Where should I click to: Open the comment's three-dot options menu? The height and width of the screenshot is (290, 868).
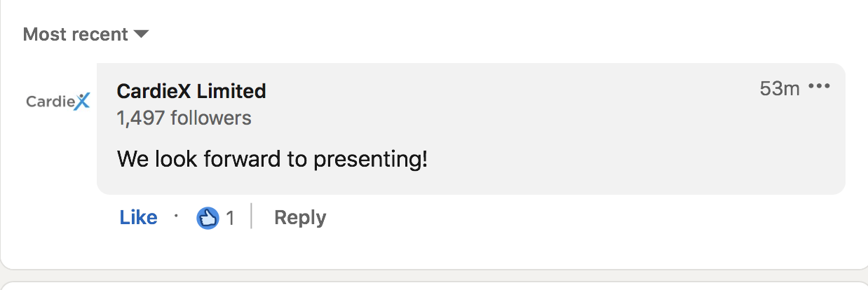tap(819, 88)
